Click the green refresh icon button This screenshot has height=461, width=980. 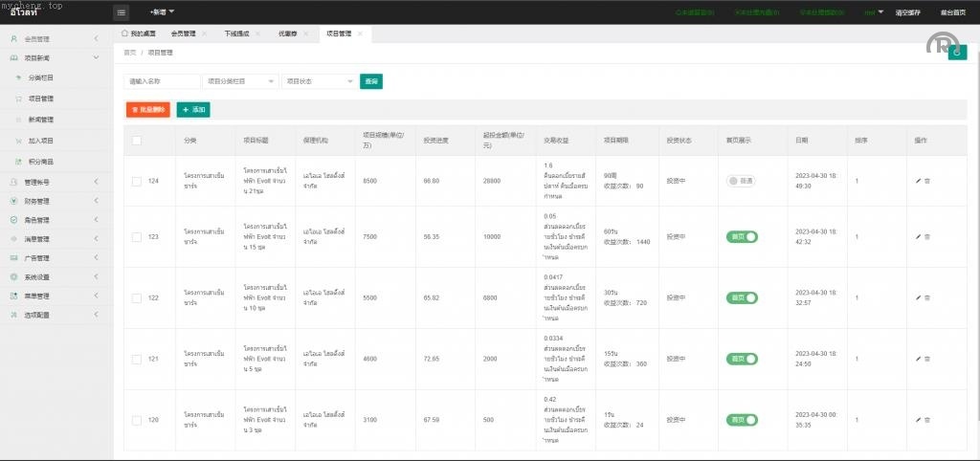pyautogui.click(x=957, y=53)
